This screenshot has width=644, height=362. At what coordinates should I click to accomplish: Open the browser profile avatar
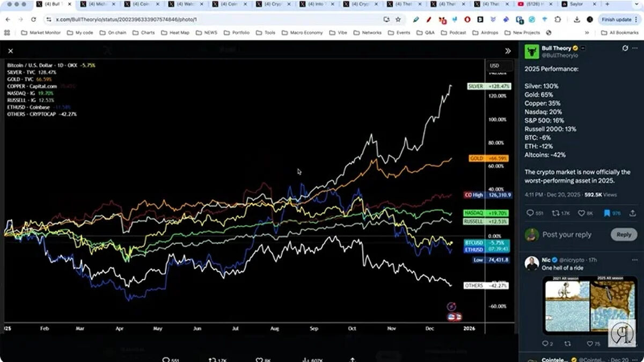tap(590, 19)
